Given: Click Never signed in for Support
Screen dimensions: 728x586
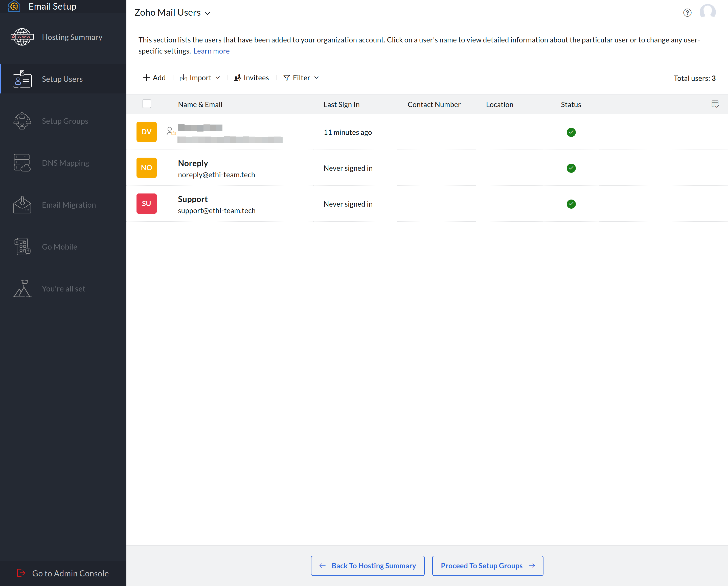Looking at the screenshot, I should [348, 204].
